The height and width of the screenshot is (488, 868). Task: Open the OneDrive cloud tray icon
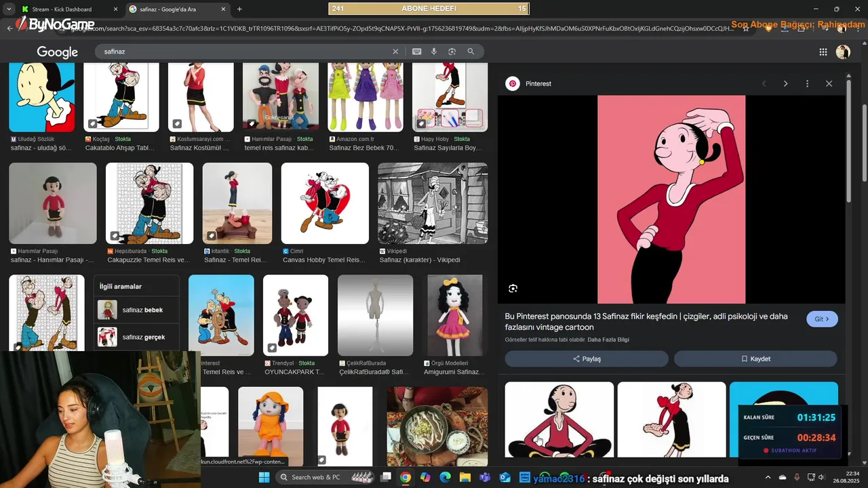(783, 477)
